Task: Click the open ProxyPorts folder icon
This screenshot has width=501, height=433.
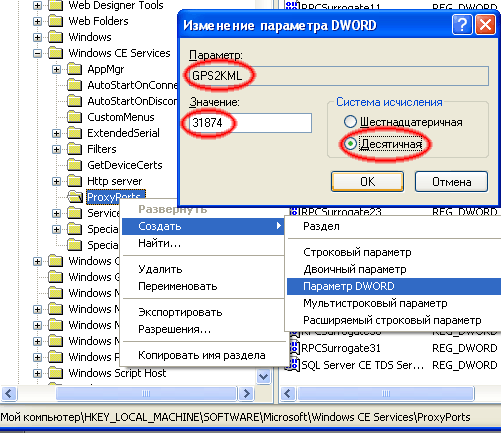Action: point(75,197)
